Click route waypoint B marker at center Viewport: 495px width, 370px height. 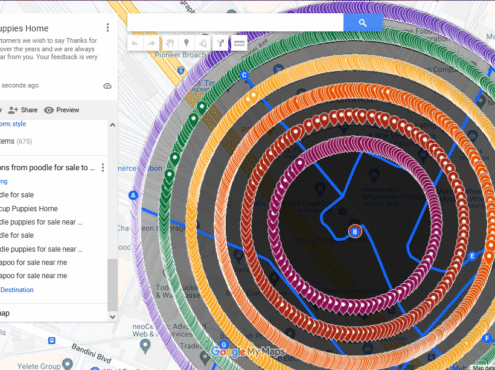[x=355, y=231]
